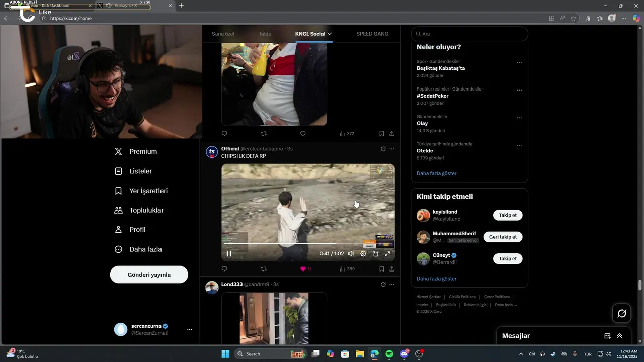Click Daha fazla göster under Kimi takip etmeli
This screenshot has width=644, height=362.
click(x=437, y=279)
